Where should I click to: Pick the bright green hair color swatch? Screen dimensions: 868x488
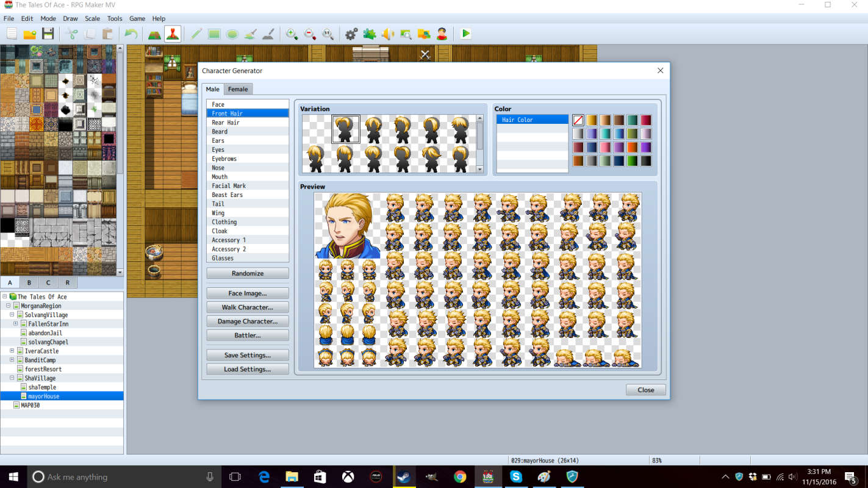click(633, 161)
